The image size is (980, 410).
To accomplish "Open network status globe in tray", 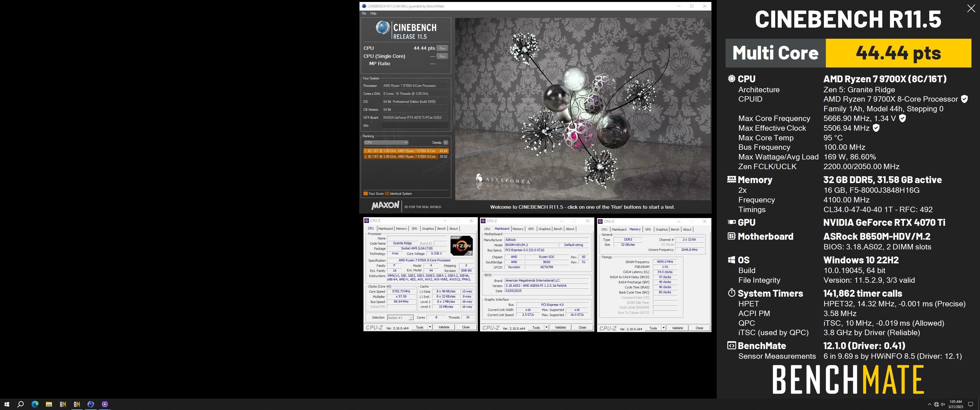I will pyautogui.click(x=936, y=404).
